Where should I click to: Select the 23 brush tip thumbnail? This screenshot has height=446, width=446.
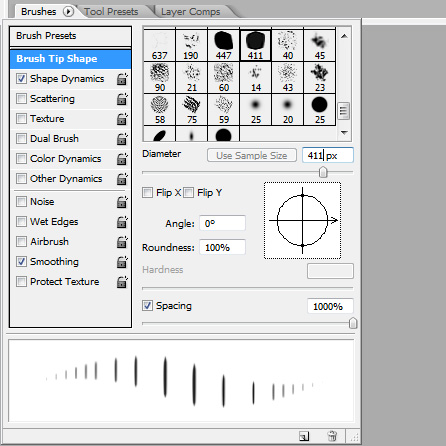320,77
